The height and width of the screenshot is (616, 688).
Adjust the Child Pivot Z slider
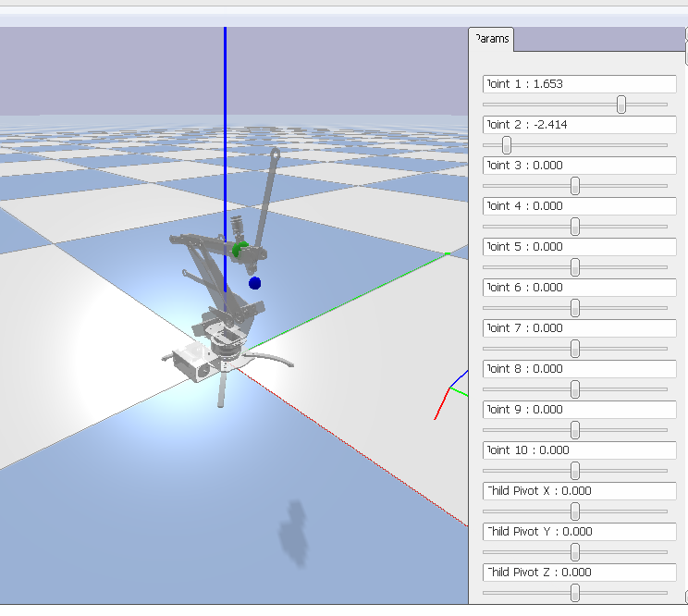[x=575, y=593]
